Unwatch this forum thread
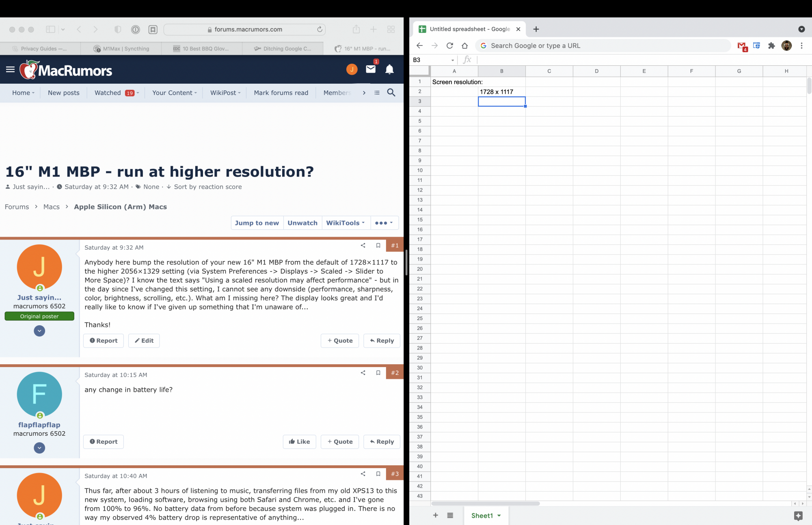 point(302,223)
